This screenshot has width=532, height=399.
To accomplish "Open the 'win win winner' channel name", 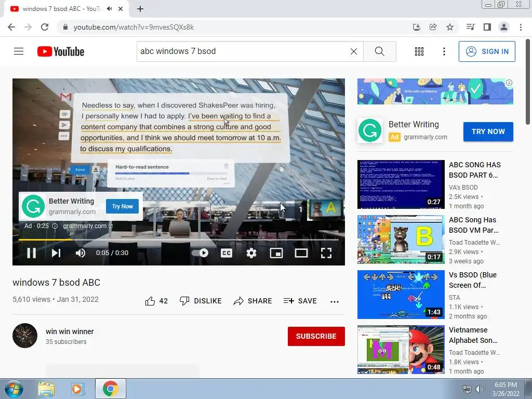I will coord(70,331).
